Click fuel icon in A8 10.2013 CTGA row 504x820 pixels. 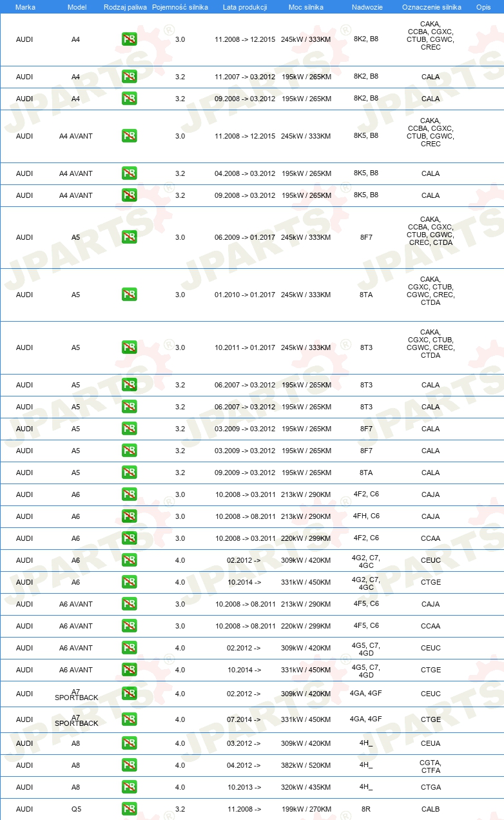point(130,787)
